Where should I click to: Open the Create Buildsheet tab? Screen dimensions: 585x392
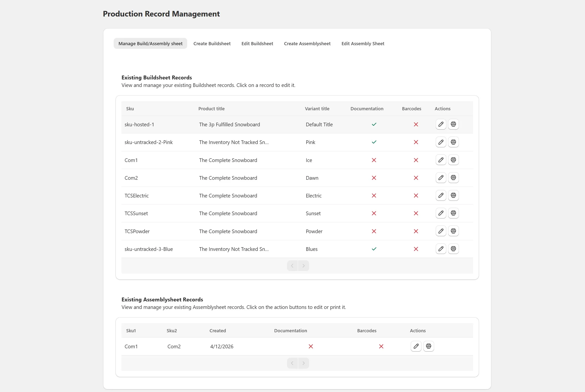point(212,43)
